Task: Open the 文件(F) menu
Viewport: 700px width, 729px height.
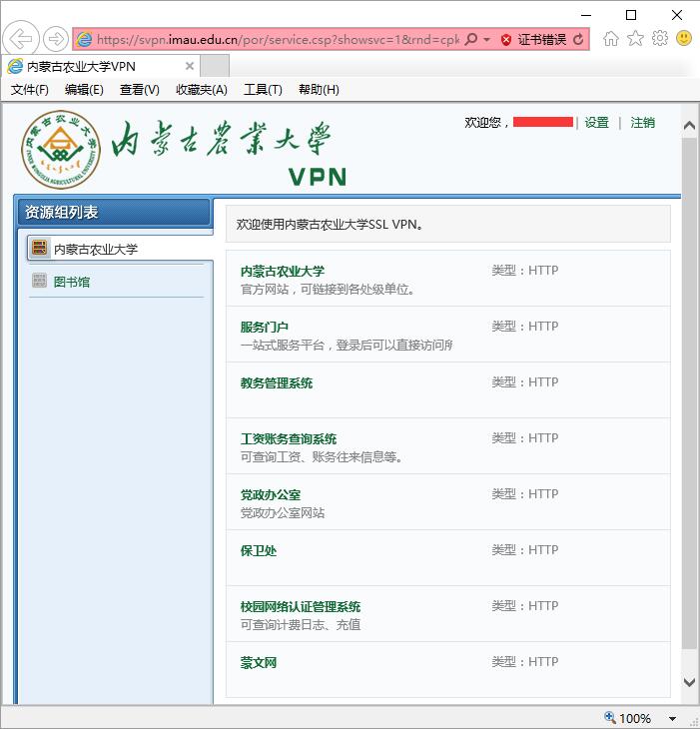Action: [x=30, y=90]
